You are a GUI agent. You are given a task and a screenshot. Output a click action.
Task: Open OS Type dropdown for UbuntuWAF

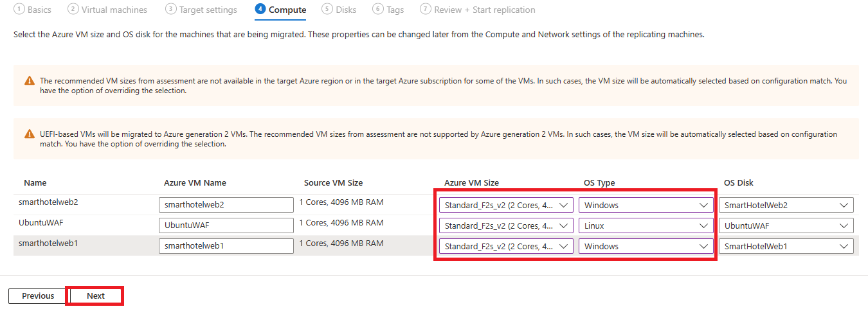(x=646, y=225)
